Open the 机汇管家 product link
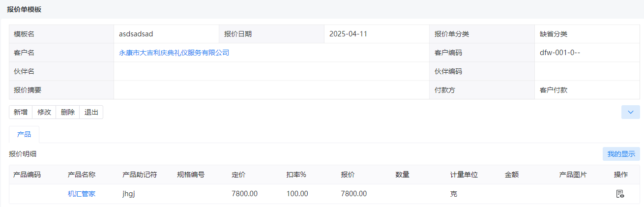This screenshot has width=644, height=207. click(82, 194)
